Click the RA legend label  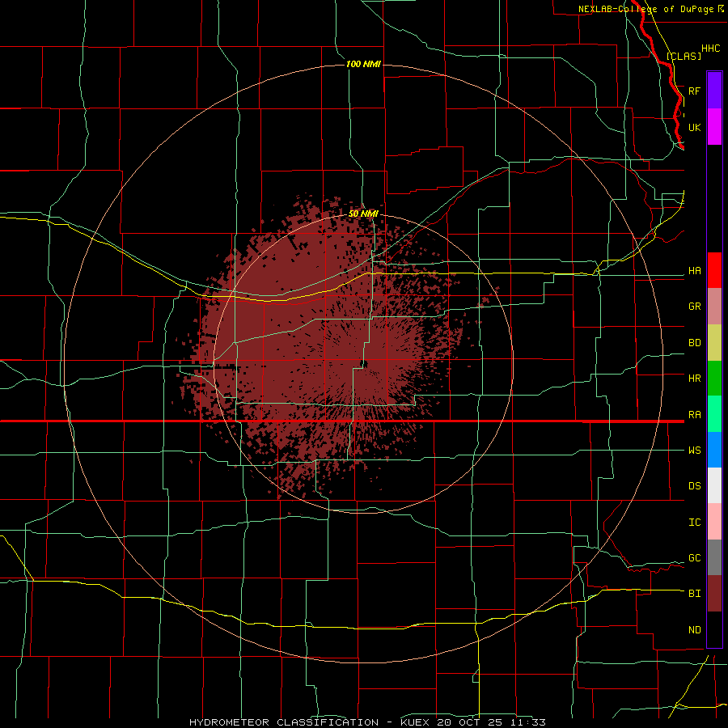pyautogui.click(x=694, y=415)
